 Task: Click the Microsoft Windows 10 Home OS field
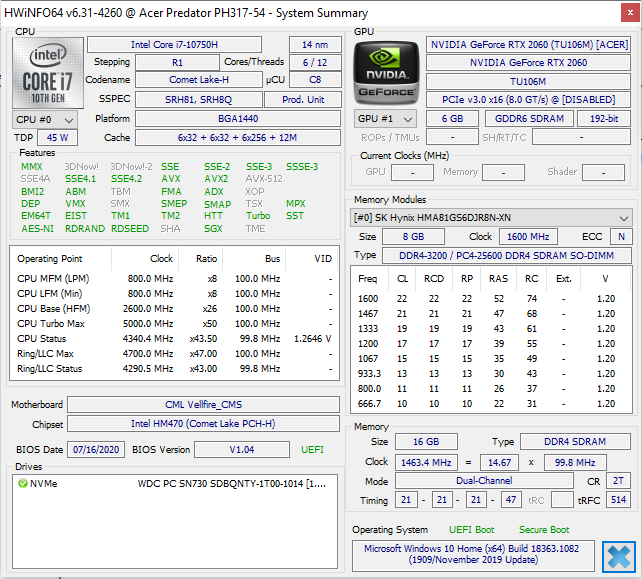tap(473, 554)
